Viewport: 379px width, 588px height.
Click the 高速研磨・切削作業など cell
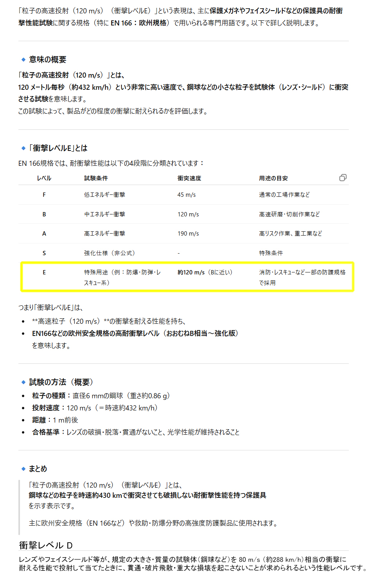(289, 214)
